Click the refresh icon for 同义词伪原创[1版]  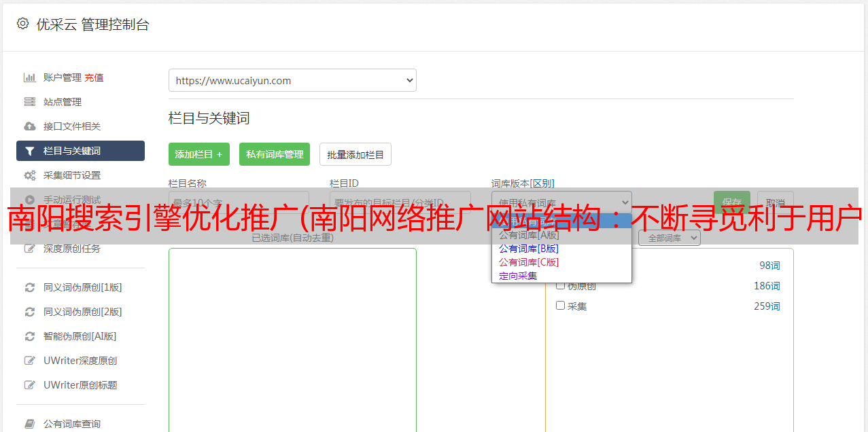pos(29,287)
